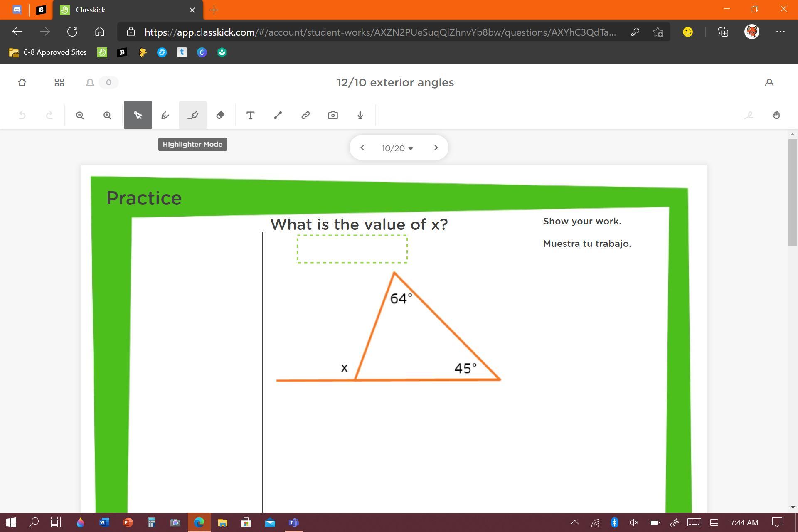Click the microphone audio recording tool

coord(360,115)
